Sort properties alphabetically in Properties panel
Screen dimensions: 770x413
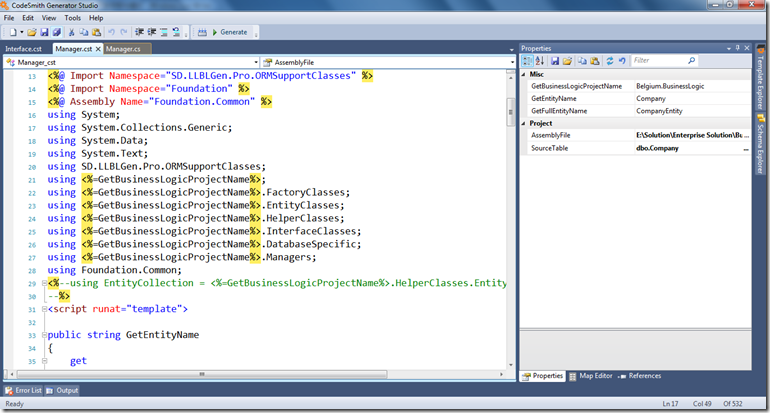point(538,61)
